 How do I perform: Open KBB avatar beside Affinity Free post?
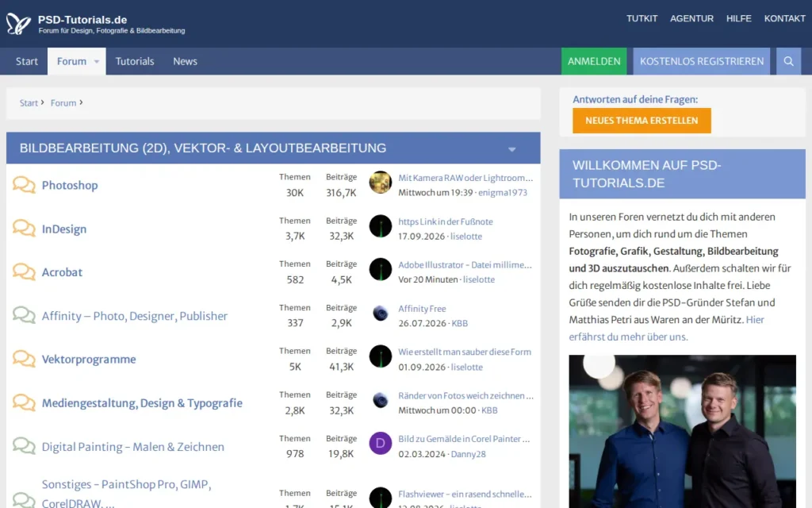380,313
